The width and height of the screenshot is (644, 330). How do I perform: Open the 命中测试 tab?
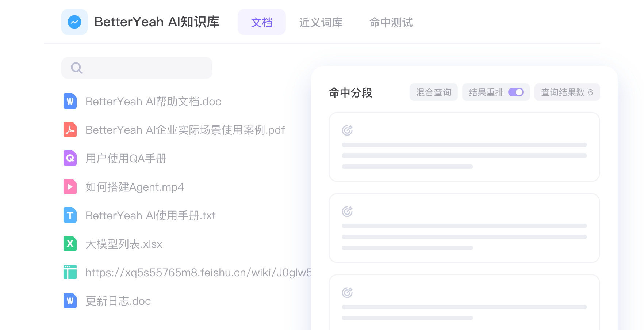tap(391, 22)
